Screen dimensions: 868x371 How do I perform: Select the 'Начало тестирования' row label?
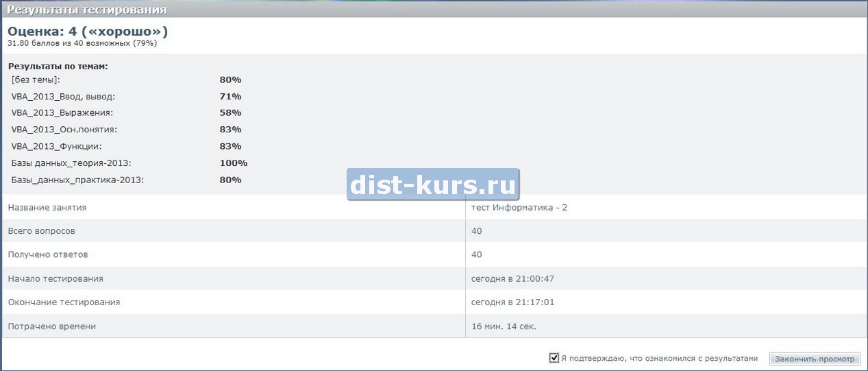click(x=55, y=278)
